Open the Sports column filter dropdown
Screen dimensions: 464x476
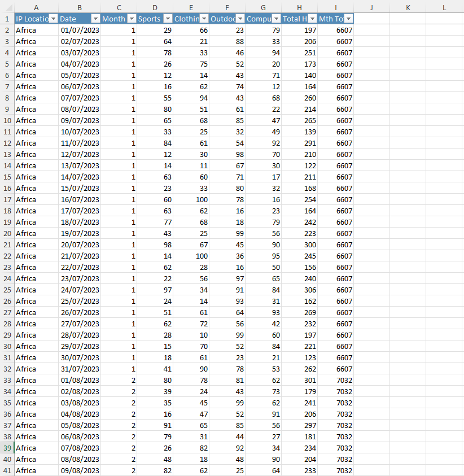[x=168, y=19]
